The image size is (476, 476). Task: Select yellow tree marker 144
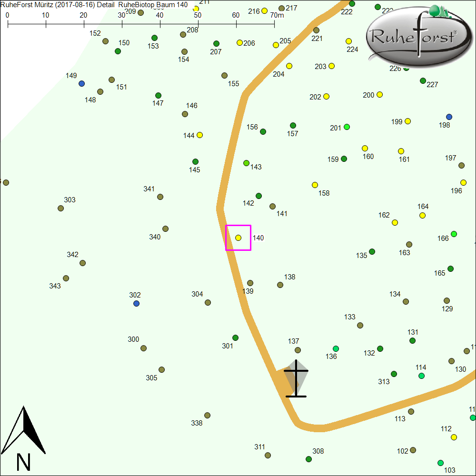coord(200,135)
